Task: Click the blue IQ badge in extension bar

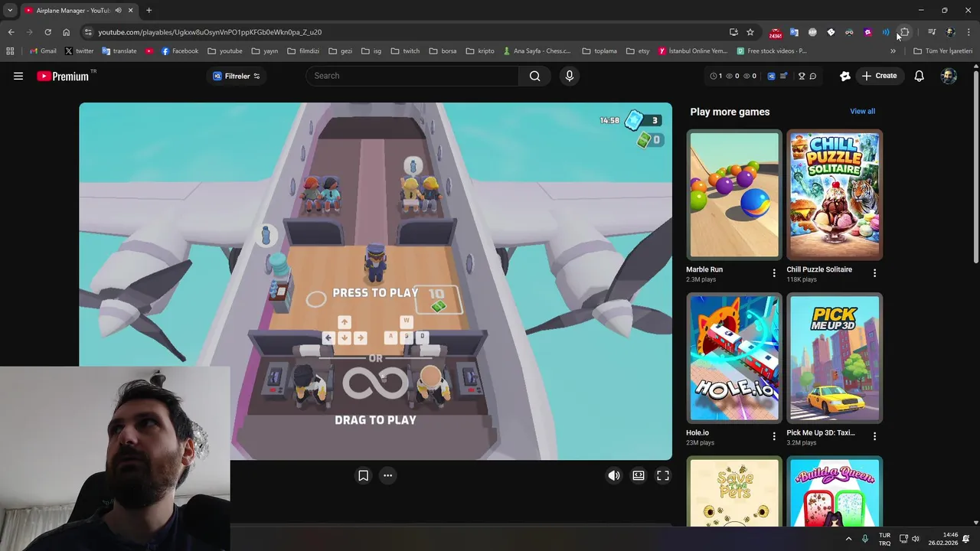Action: (x=771, y=76)
